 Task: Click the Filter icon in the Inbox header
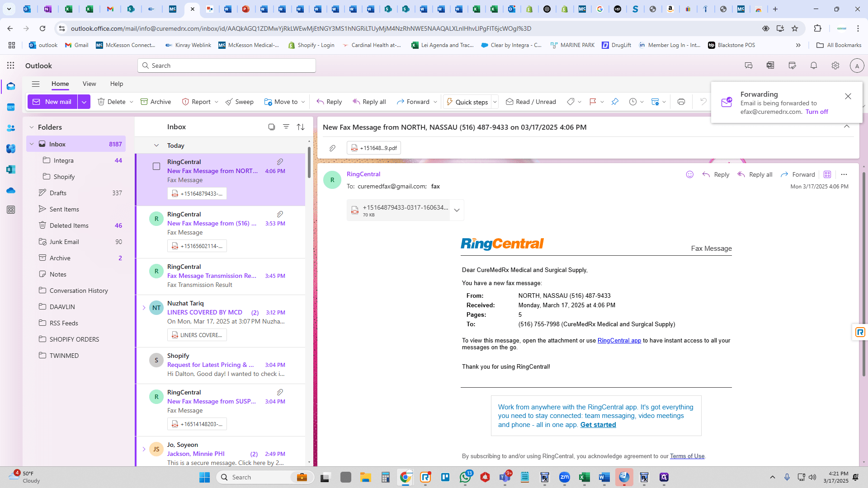(x=286, y=127)
